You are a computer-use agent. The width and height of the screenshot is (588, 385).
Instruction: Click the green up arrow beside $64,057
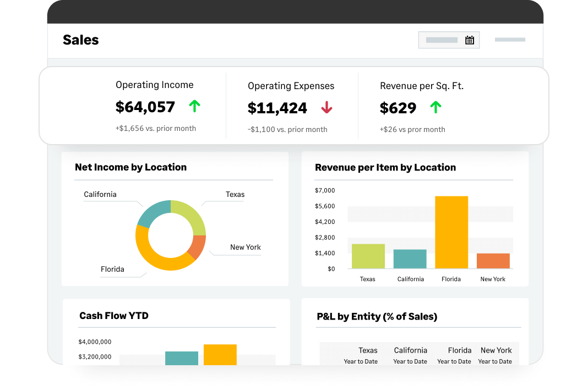tap(194, 106)
